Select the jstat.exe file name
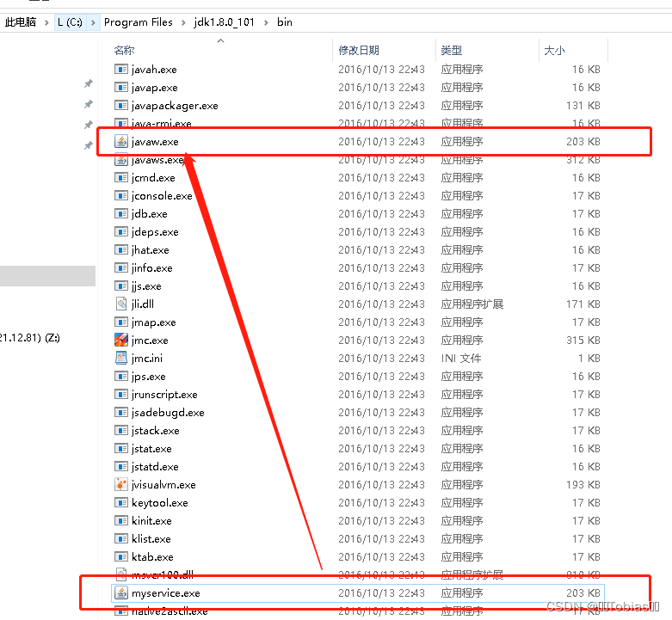 click(151, 448)
